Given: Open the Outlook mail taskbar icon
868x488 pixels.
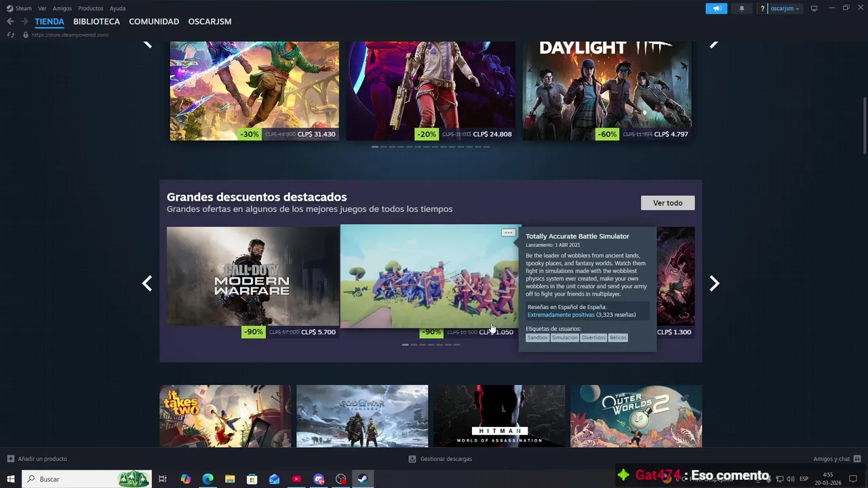Looking at the screenshot, I should point(274,479).
